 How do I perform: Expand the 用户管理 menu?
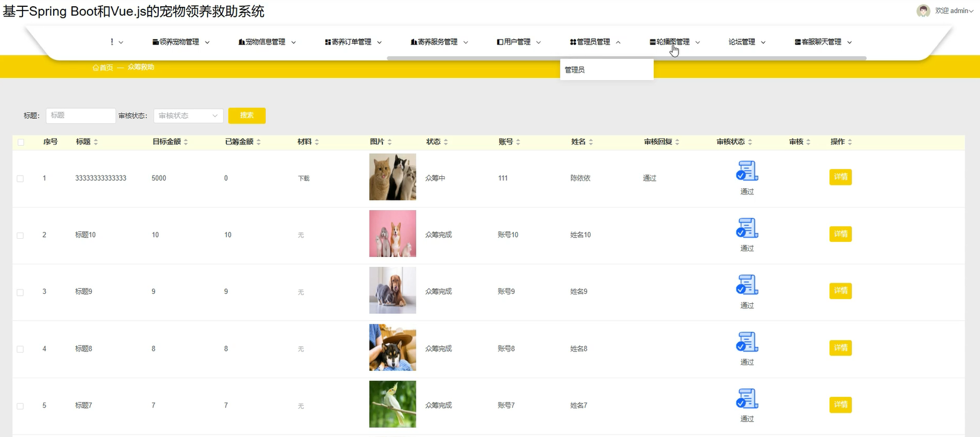tap(519, 42)
